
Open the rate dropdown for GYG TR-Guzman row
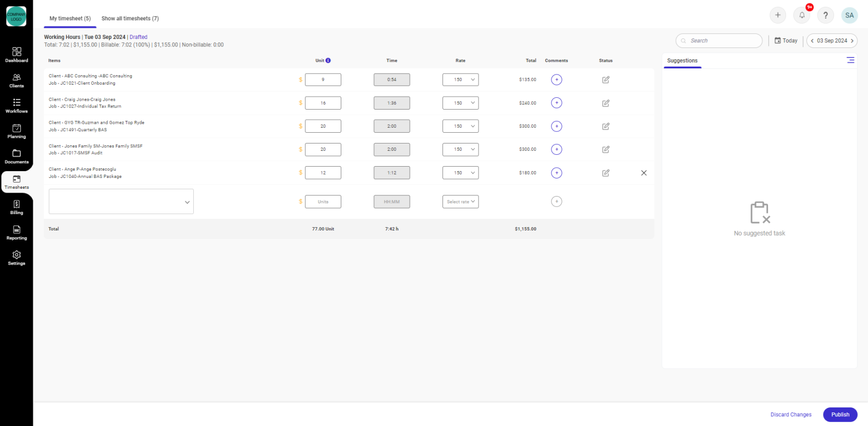[x=461, y=126]
